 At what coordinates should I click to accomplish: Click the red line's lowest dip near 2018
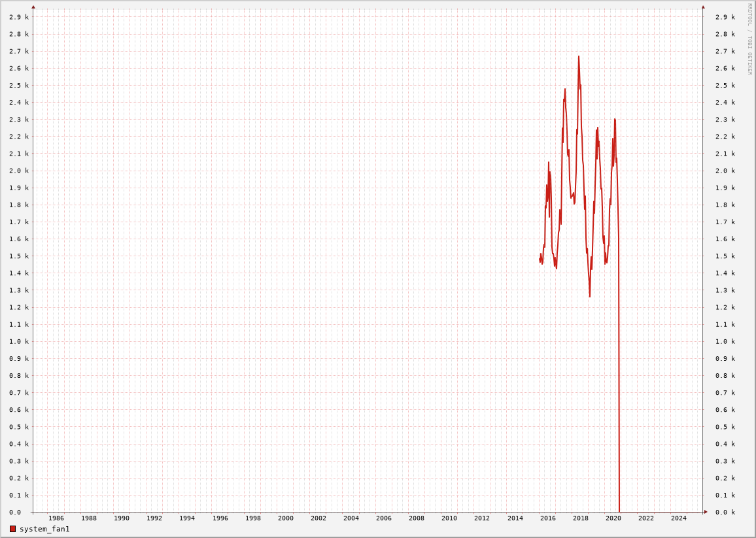(589, 296)
